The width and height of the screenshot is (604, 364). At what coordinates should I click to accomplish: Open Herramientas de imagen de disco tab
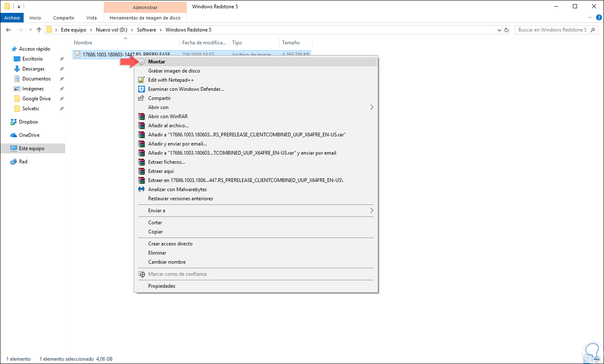(145, 18)
